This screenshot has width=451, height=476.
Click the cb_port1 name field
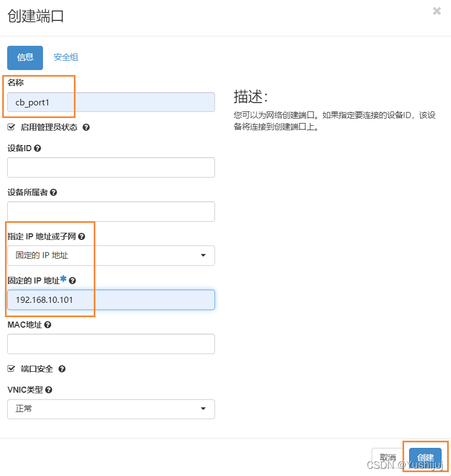tap(110, 101)
